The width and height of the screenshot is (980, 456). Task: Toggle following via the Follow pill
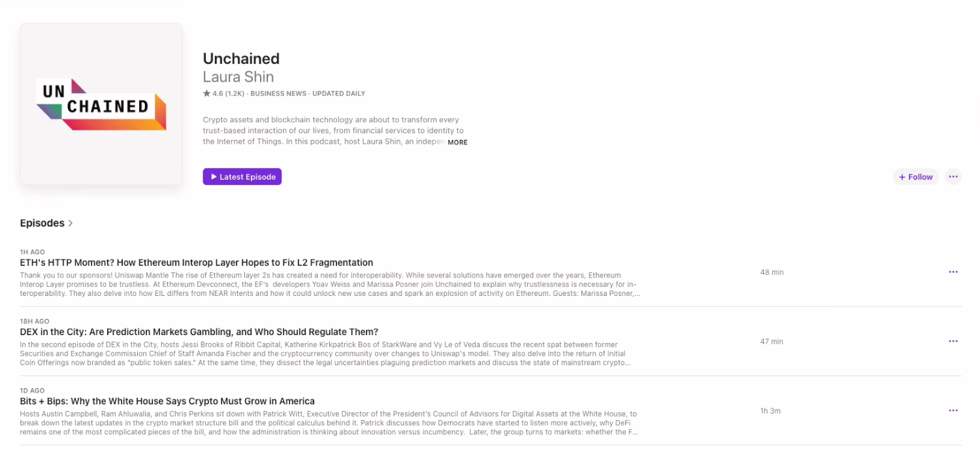(915, 176)
